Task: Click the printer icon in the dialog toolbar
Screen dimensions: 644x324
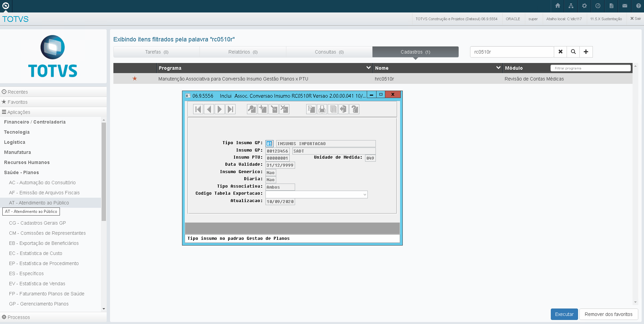Action: pos(322,109)
